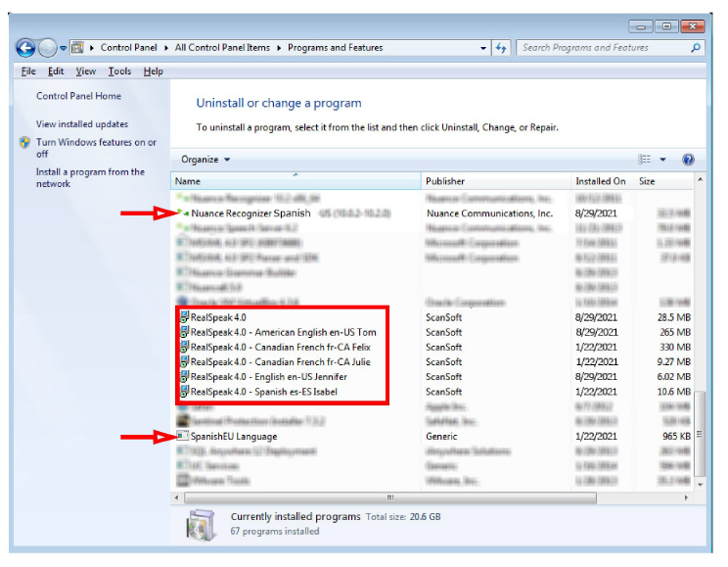Open View installed updates link
Screen dimensions: 728x567
point(82,124)
